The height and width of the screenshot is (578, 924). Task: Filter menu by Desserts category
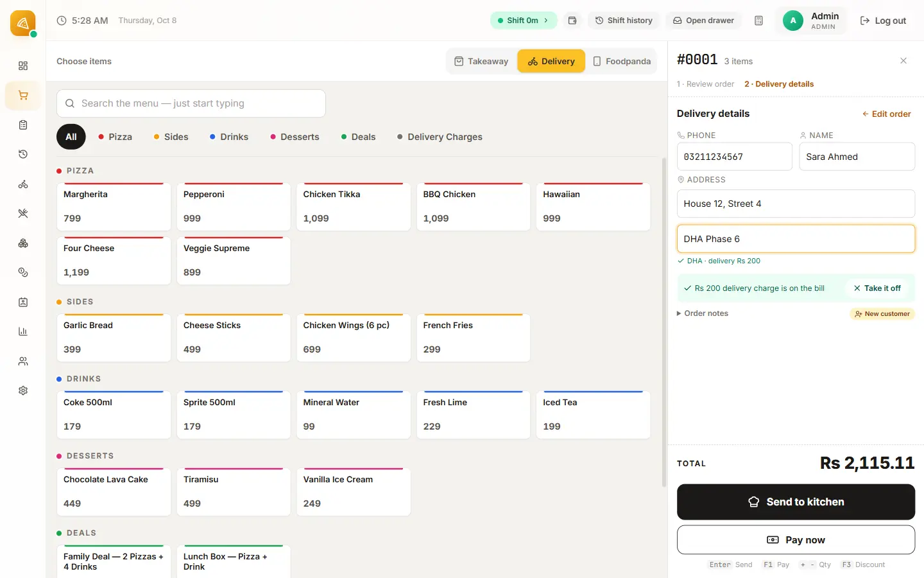[x=295, y=137]
